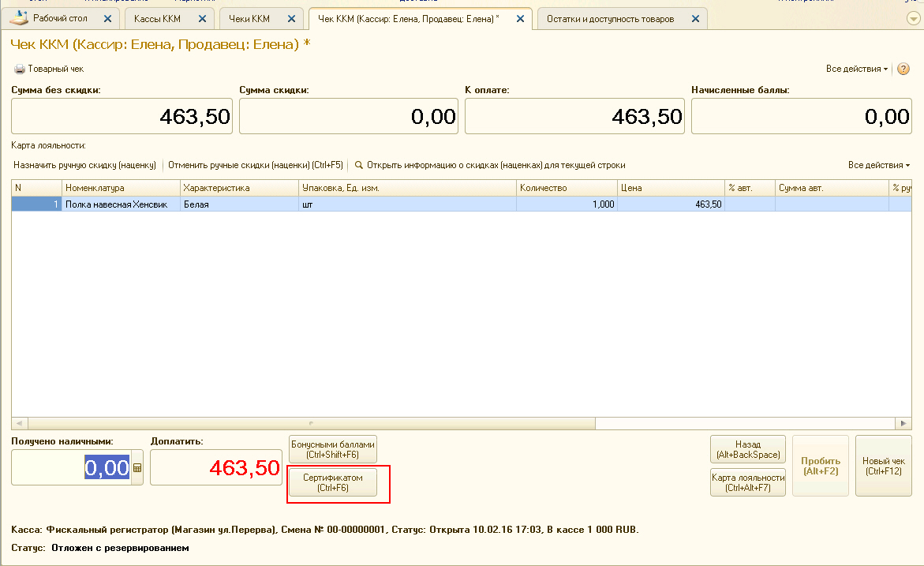Click the К оплате total field
Screen dimensions: 924x566
pyautogui.click(x=574, y=116)
